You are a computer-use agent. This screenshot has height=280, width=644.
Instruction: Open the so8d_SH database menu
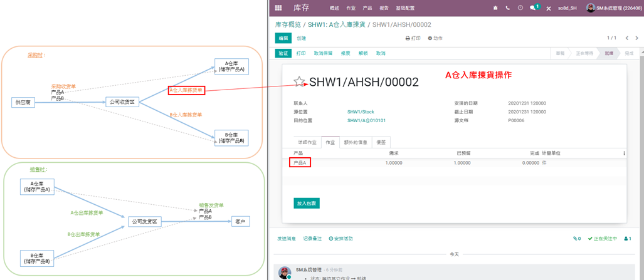[567, 8]
